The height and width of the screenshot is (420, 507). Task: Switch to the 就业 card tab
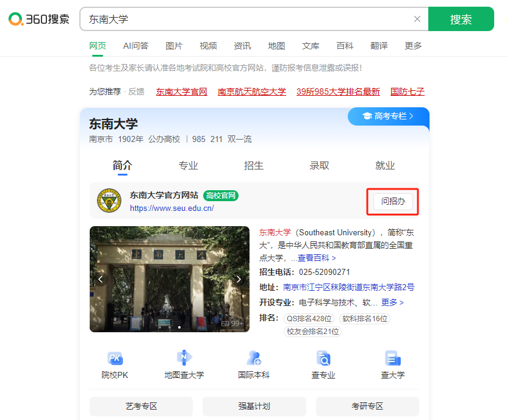(x=385, y=165)
